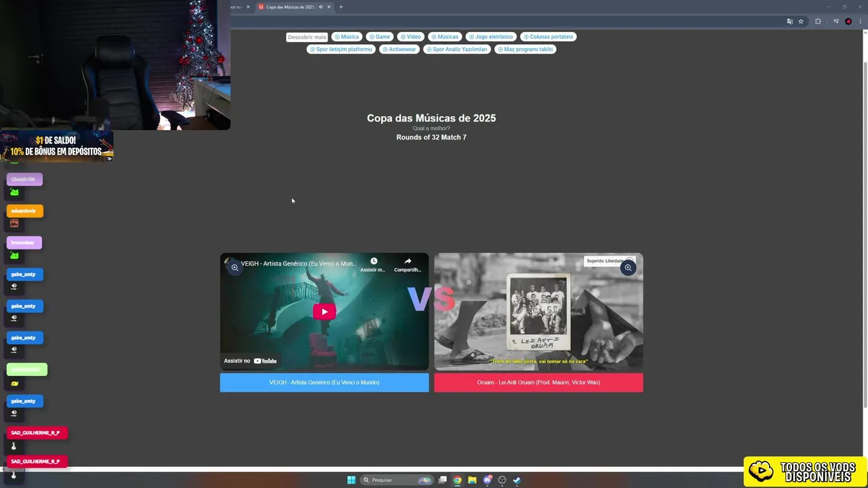Open the media control icon in toolbar

[835, 21]
